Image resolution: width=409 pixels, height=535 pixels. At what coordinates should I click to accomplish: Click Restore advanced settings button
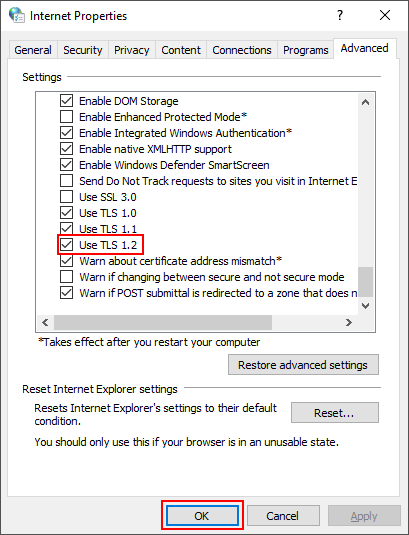pyautogui.click(x=303, y=365)
